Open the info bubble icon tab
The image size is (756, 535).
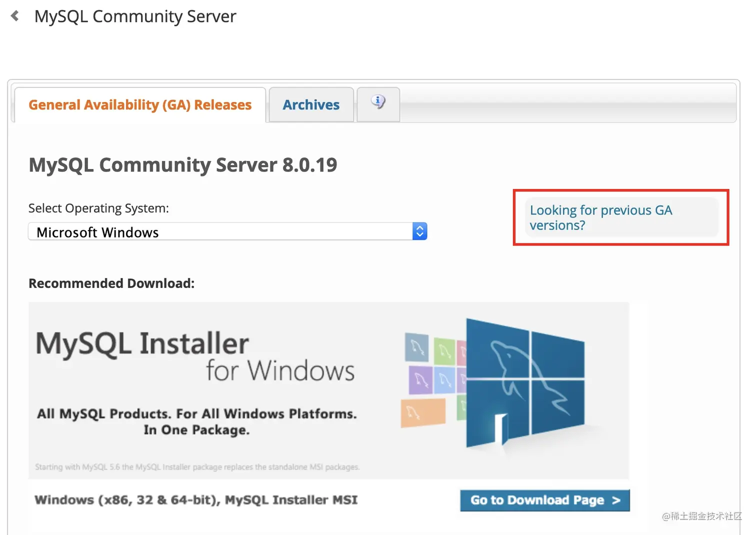tap(378, 104)
